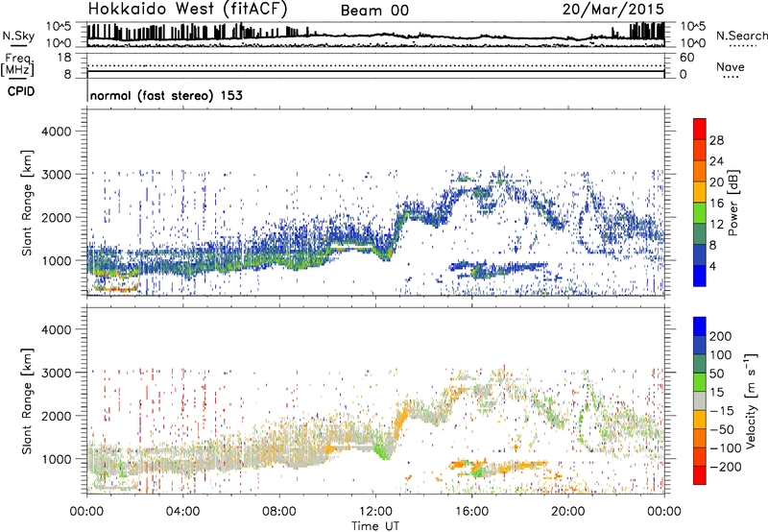This screenshot has width=768, height=532.
Task: Select the 'Beam 00' label
Action: tap(374, 11)
